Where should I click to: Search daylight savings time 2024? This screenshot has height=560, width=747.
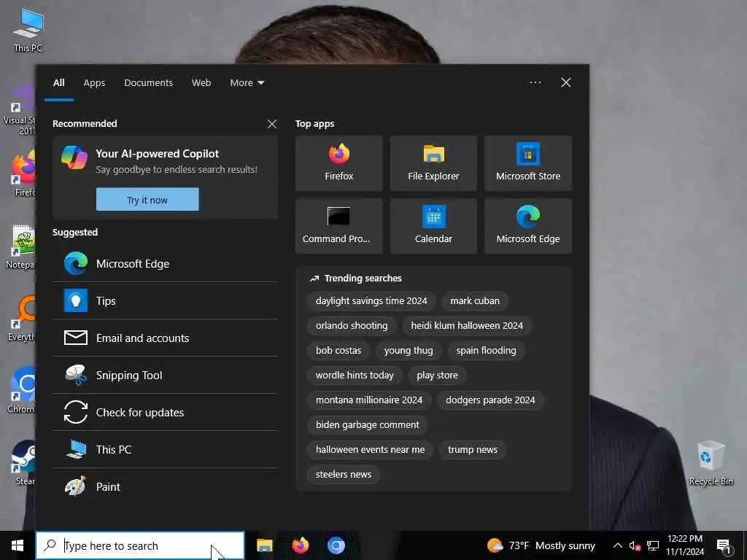pos(371,301)
